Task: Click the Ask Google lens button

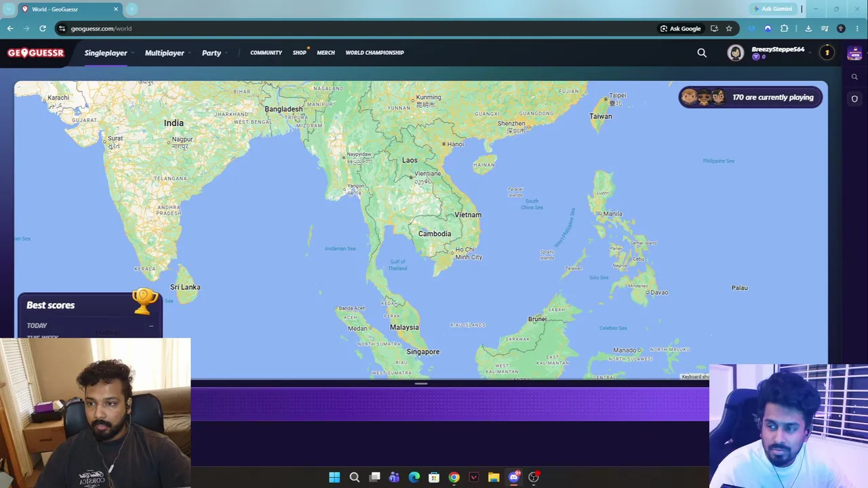Action: [x=680, y=28]
